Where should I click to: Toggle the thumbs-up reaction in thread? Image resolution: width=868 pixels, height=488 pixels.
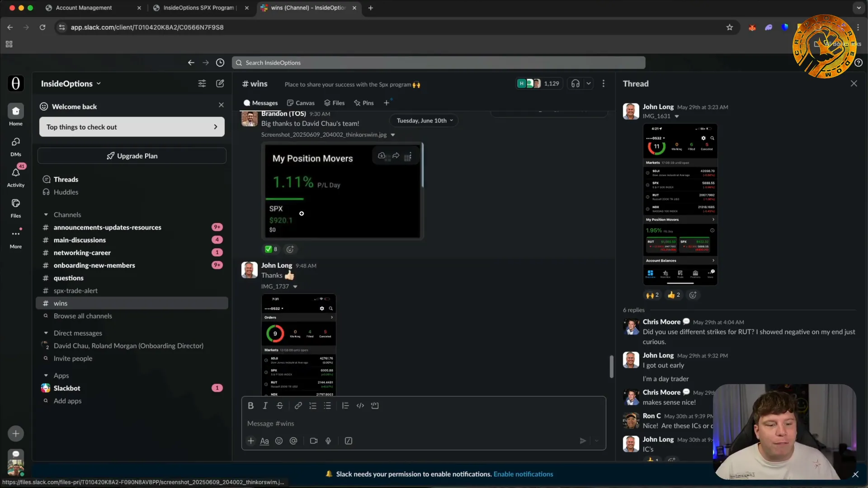coord(674,295)
